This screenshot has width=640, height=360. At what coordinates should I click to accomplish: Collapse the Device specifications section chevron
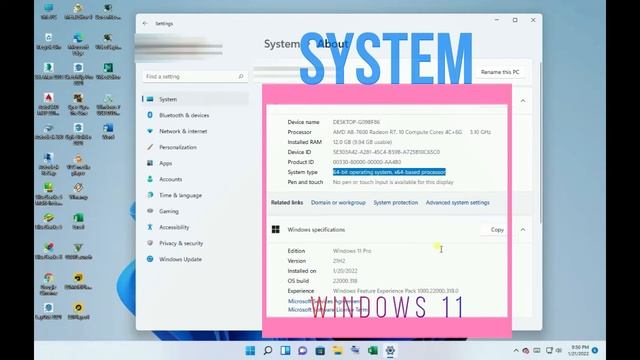coord(523,100)
